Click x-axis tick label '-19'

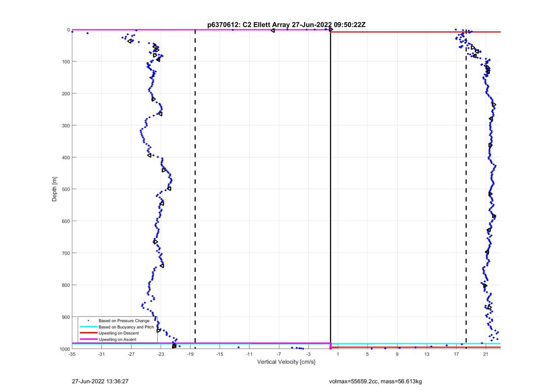190,354
